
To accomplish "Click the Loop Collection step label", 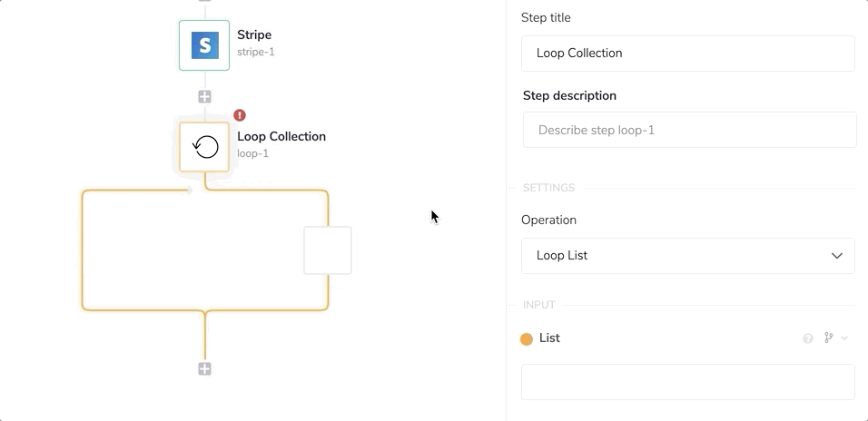I will 281,137.
